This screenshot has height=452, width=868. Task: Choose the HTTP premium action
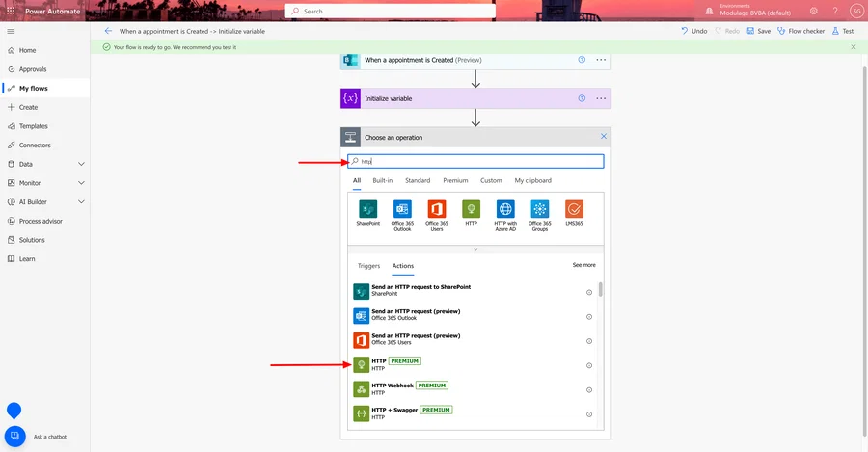474,364
